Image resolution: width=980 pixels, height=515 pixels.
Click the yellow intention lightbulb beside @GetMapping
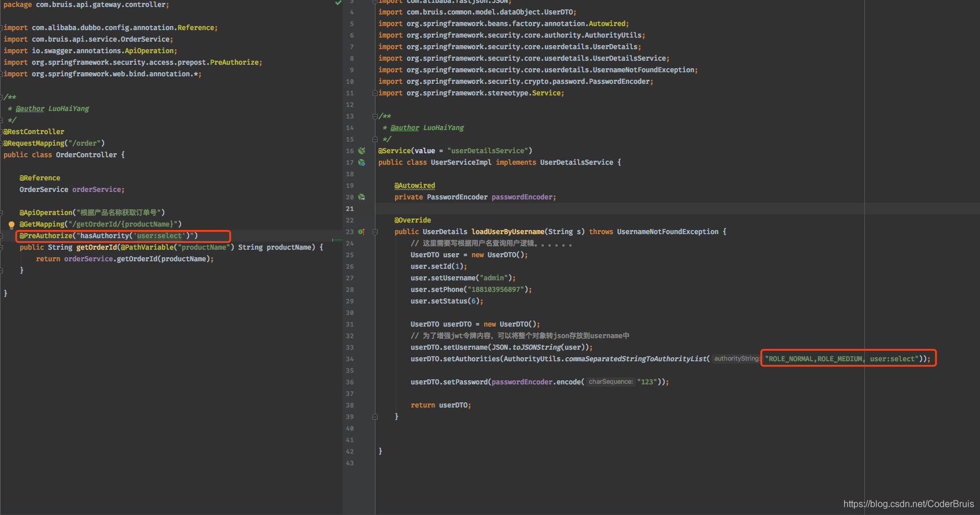pyautogui.click(x=11, y=225)
